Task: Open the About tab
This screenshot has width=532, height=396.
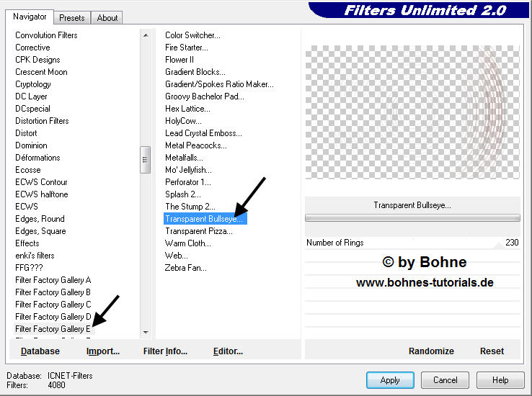Action: (x=108, y=17)
